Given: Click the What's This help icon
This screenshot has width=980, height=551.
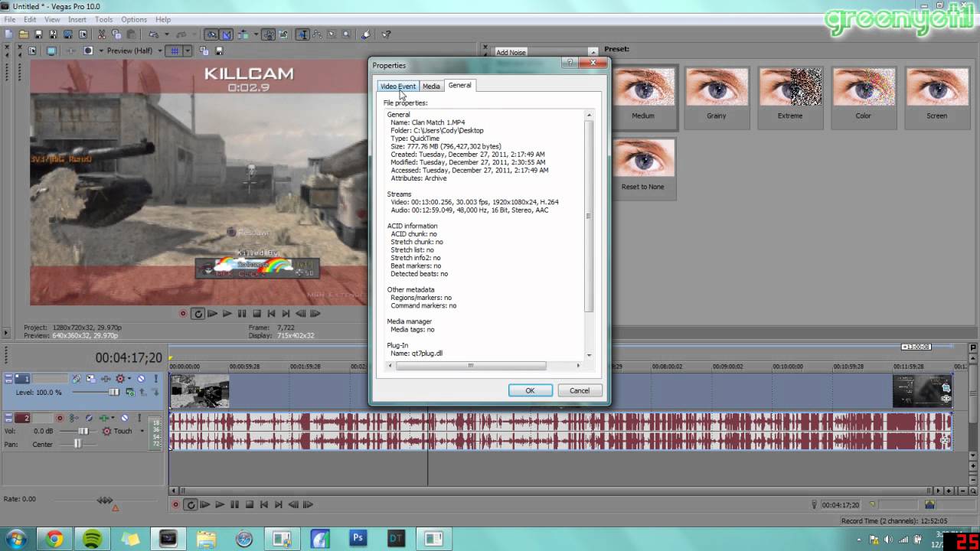Looking at the screenshot, I should tap(386, 34).
